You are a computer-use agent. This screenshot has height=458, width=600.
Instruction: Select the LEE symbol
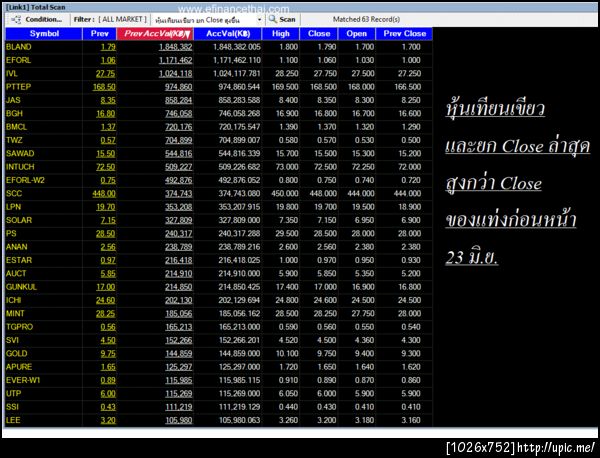(13, 421)
